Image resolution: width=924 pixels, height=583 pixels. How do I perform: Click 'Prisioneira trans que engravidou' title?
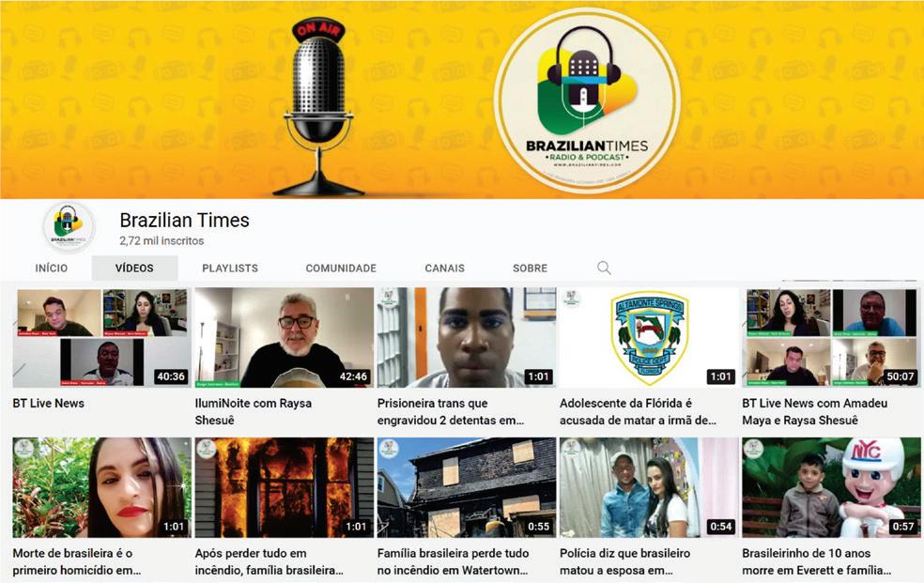[451, 411]
